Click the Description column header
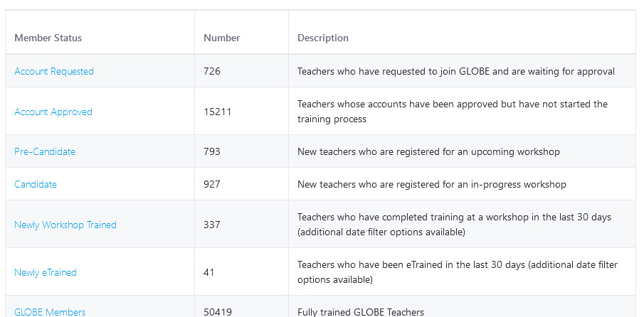Image resolution: width=644 pixels, height=317 pixels. (323, 38)
